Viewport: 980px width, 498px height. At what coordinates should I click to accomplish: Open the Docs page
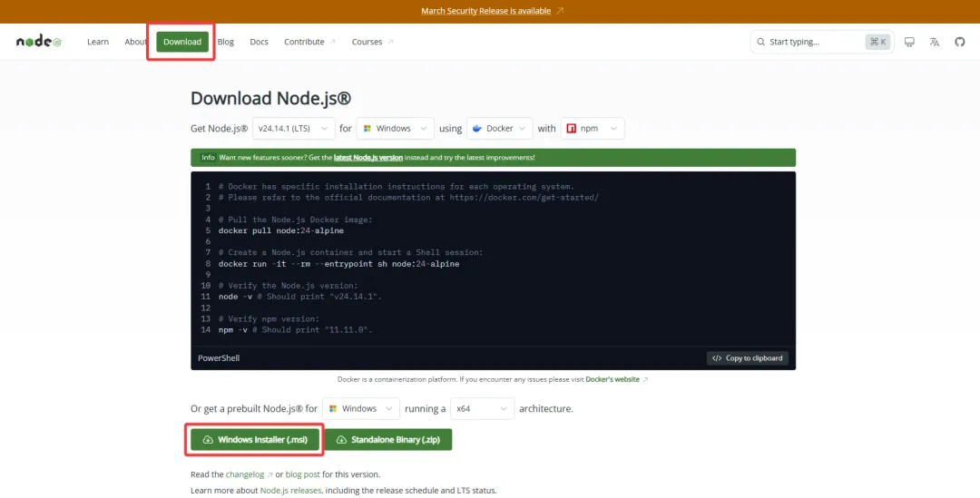[259, 42]
